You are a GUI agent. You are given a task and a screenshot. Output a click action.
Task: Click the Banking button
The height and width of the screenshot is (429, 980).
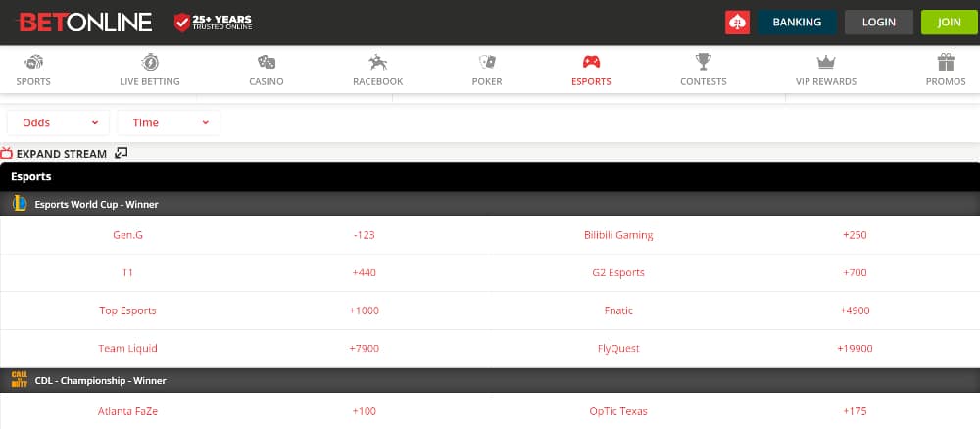click(797, 23)
